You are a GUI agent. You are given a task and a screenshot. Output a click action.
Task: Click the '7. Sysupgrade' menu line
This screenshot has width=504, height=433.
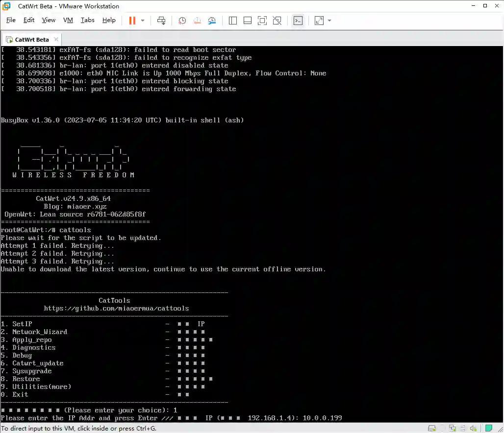click(103, 371)
